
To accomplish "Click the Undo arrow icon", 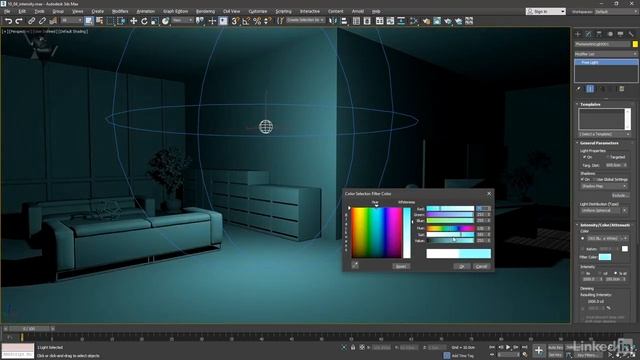I will click(8, 21).
